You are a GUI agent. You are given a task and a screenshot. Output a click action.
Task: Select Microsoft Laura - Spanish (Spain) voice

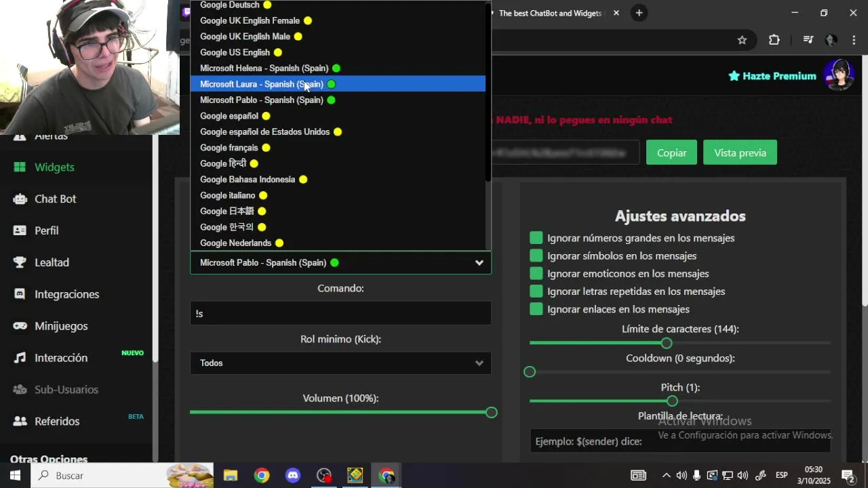338,84
